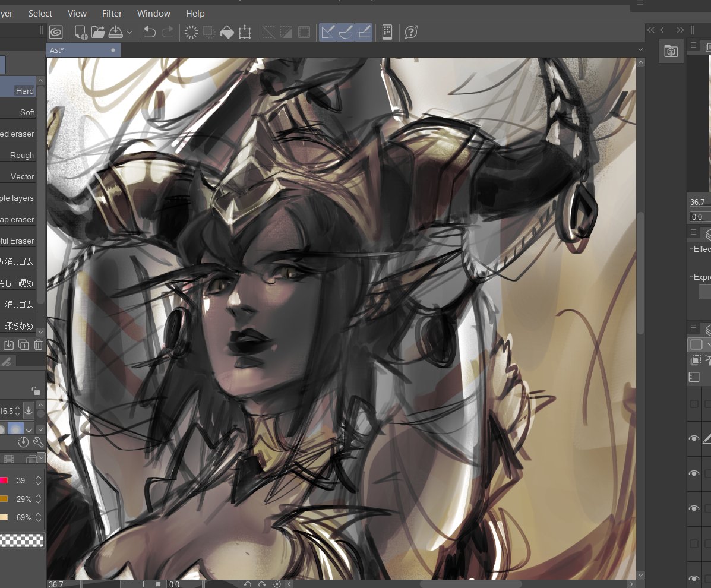Open the Window menu
The width and height of the screenshot is (711, 588).
154,14
